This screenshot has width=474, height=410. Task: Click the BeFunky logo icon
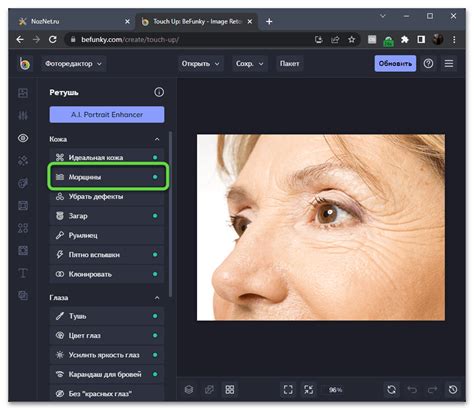pos(24,63)
